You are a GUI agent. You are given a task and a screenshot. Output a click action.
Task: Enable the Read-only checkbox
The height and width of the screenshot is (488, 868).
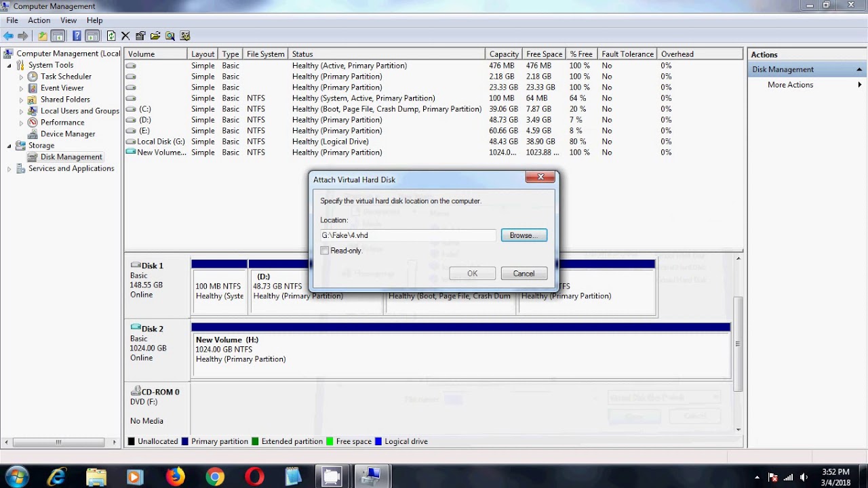pos(325,251)
